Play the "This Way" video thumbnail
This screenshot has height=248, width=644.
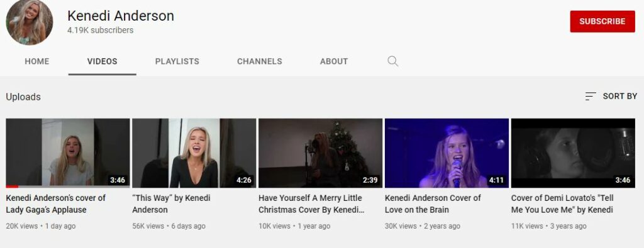click(194, 153)
